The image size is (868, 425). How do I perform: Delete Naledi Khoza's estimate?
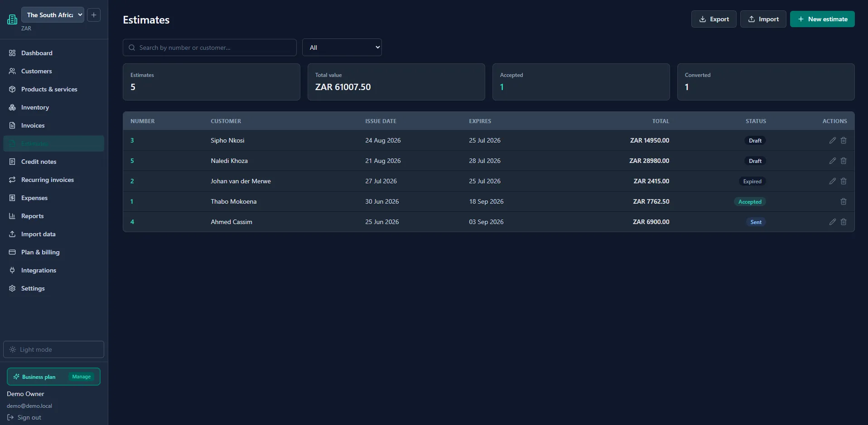click(844, 161)
